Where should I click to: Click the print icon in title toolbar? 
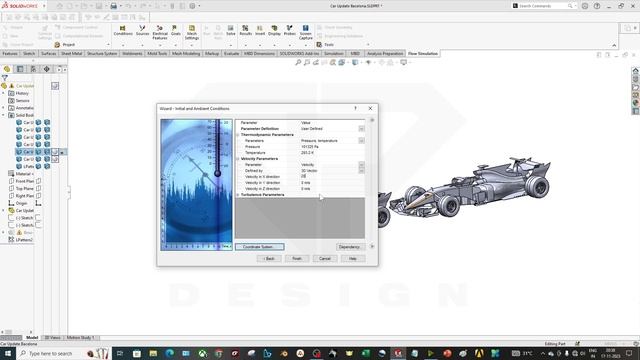[113, 6]
